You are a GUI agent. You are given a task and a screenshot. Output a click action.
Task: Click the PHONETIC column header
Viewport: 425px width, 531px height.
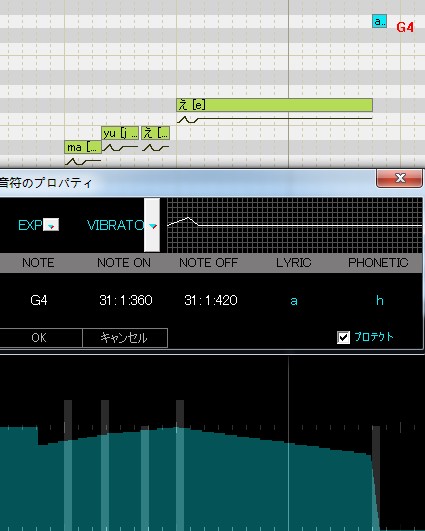click(x=378, y=263)
